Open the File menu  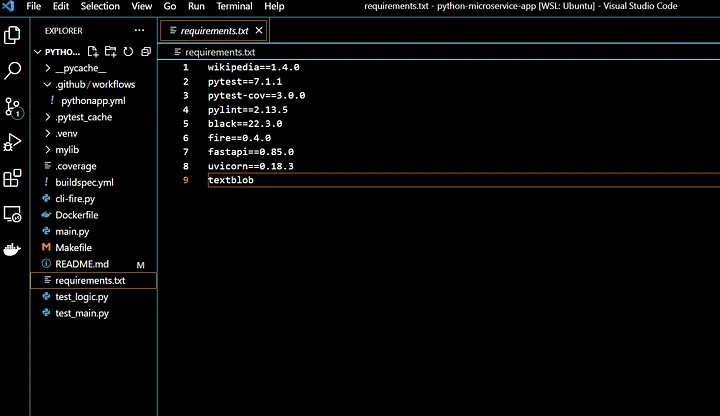[34, 6]
